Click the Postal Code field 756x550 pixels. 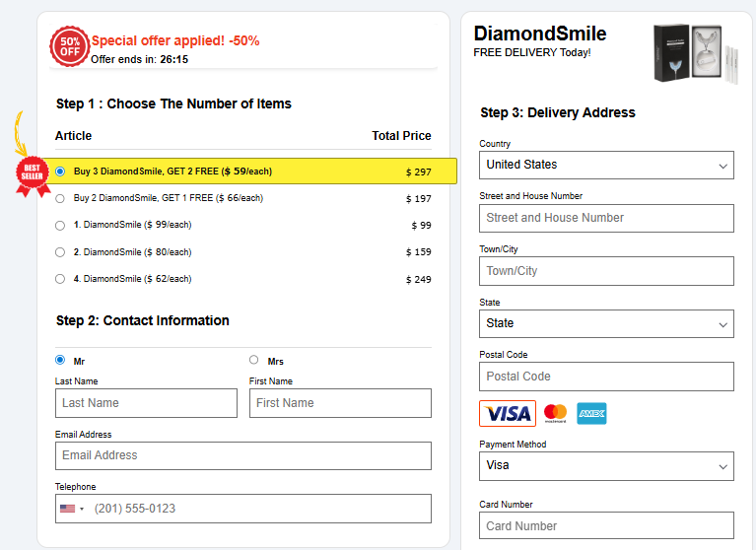click(x=606, y=377)
